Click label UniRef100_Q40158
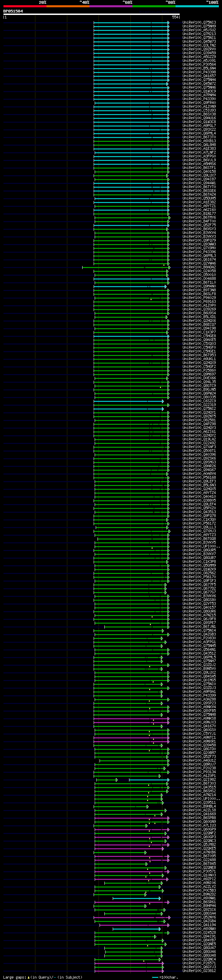This screenshot has height=980, width=222. [x=199, y=172]
